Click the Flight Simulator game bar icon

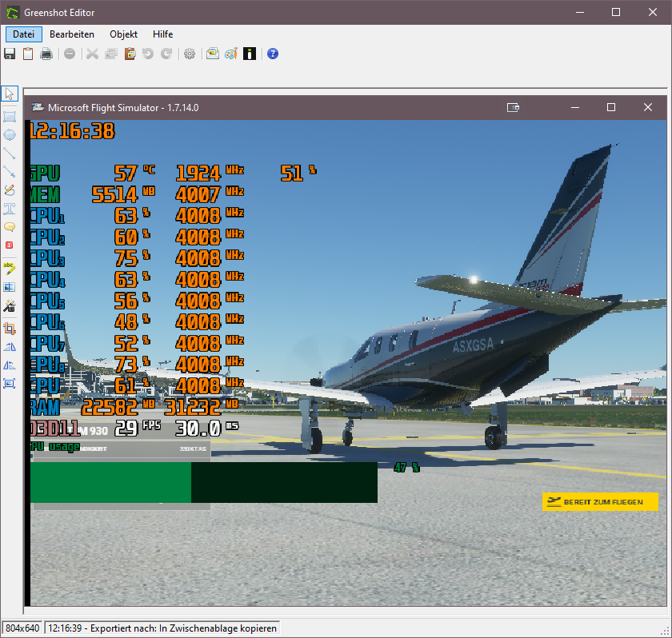point(513,107)
